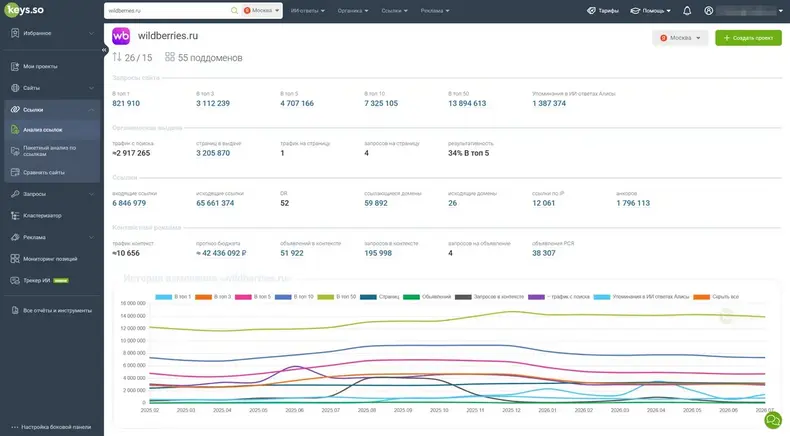Click Упоминания в ИИ ответах Алисы swatch
Viewport: 790px width, 436px height.
[602, 297]
